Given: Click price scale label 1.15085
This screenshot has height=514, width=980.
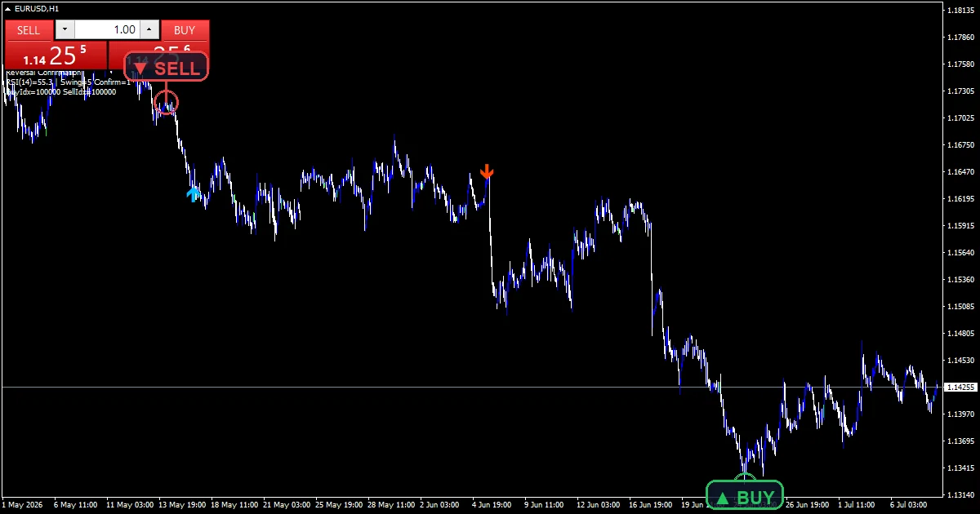Looking at the screenshot, I should tap(960, 307).
